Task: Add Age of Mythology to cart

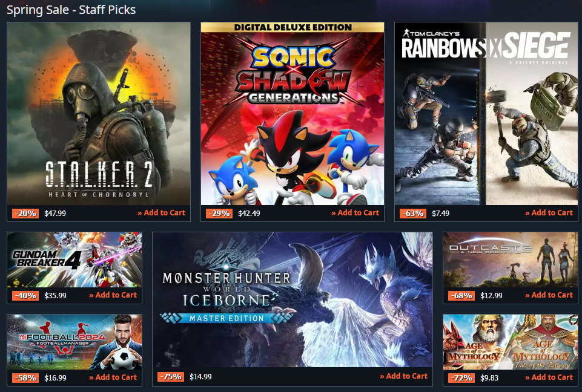Action: pos(549,377)
